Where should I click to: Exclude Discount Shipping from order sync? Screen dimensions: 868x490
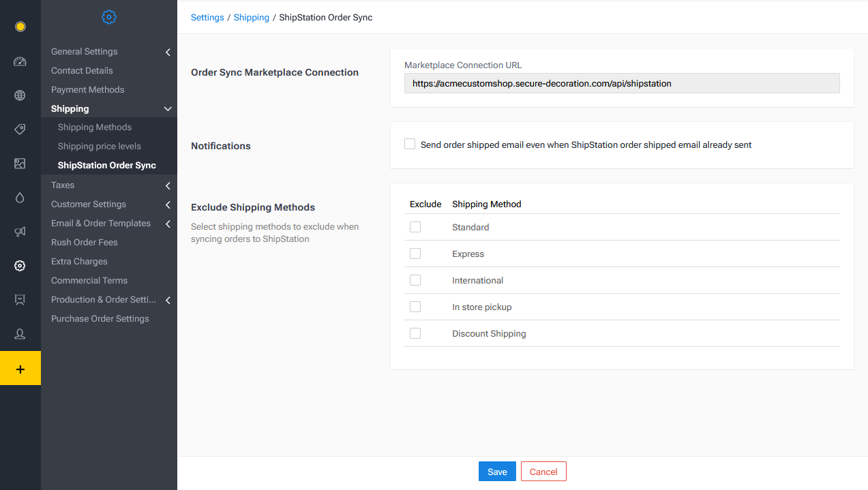(415, 333)
